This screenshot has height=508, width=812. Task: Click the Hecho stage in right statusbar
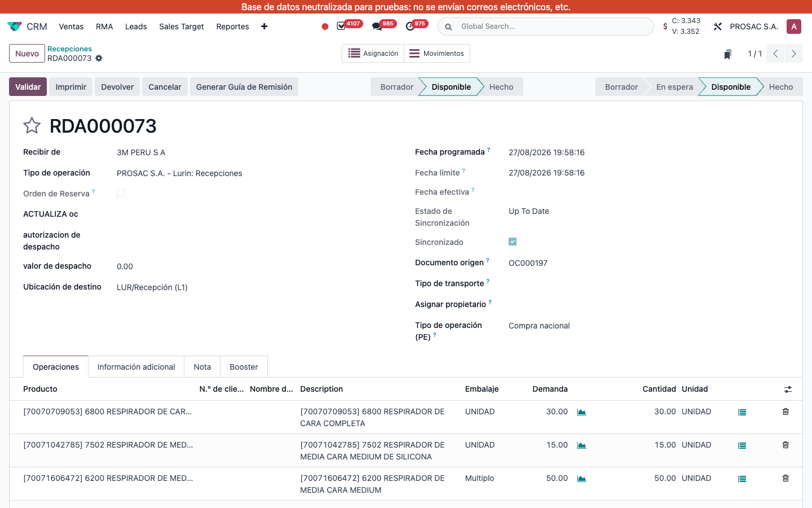point(781,87)
